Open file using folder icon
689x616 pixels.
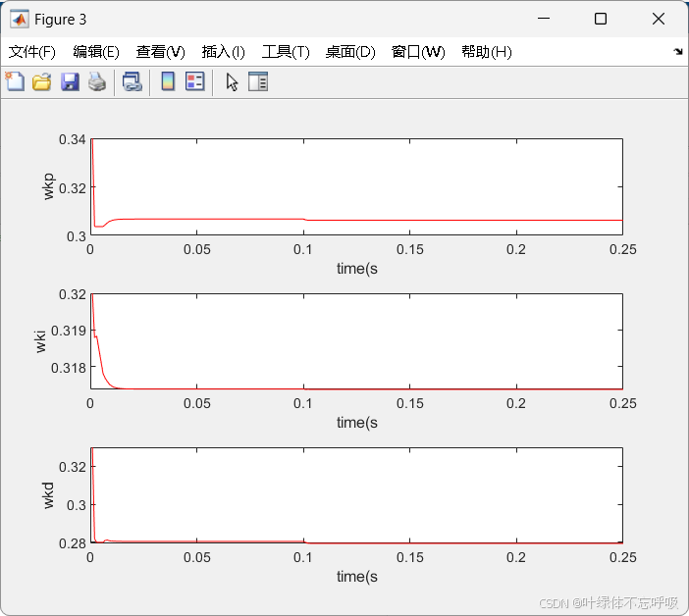42,82
